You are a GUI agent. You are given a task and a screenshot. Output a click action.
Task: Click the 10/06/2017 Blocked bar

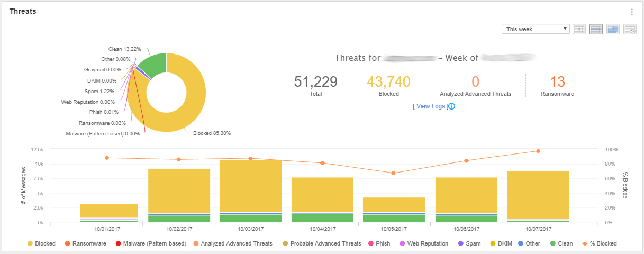(x=466, y=195)
